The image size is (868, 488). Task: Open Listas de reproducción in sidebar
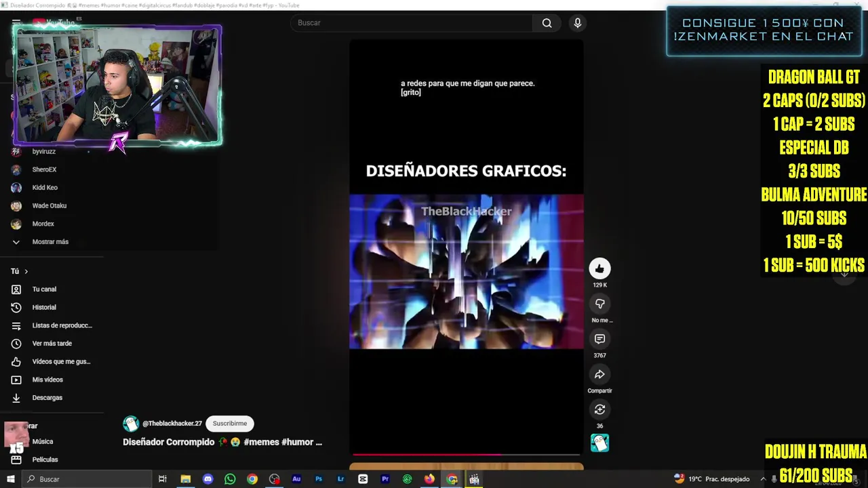pos(52,325)
